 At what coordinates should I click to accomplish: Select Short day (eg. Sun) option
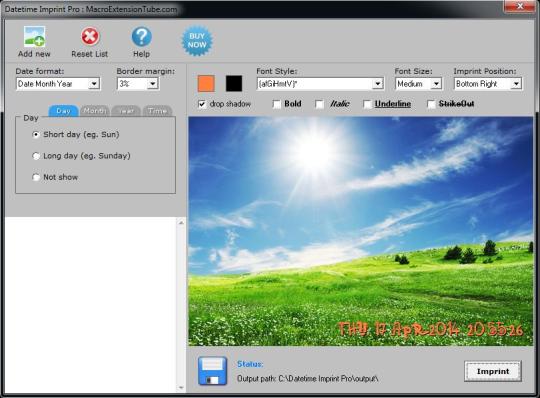(36, 135)
